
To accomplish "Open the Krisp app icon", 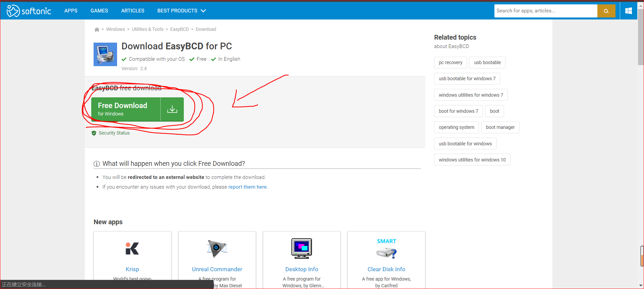I will (x=132, y=249).
